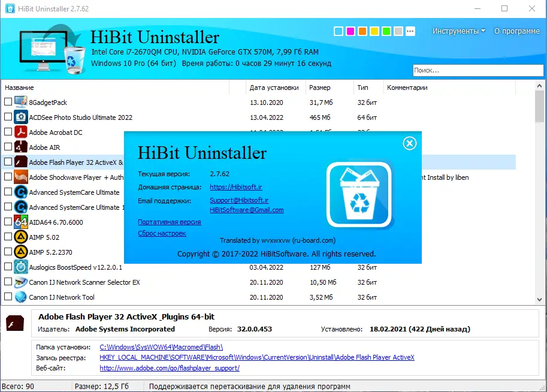The image size is (547, 392).
Task: Click the HiBit Uninstaller title bar icon
Action: coord(10,8)
